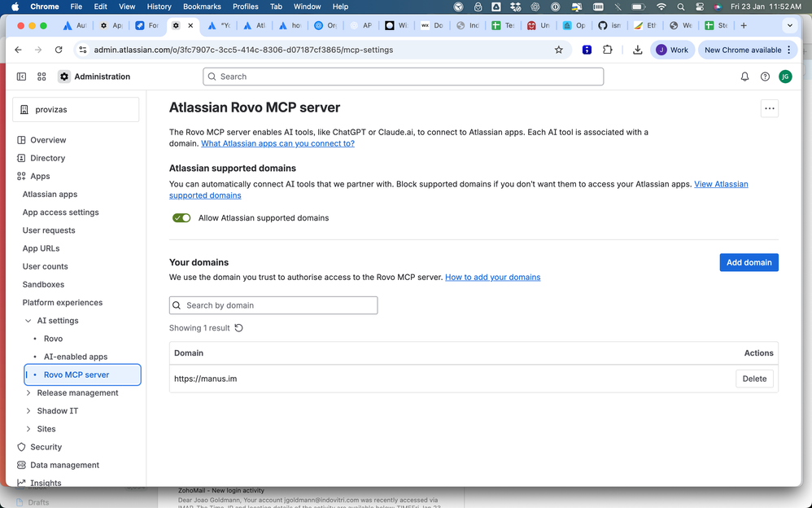
Task: Open the Work profile menu
Action: click(x=672, y=50)
